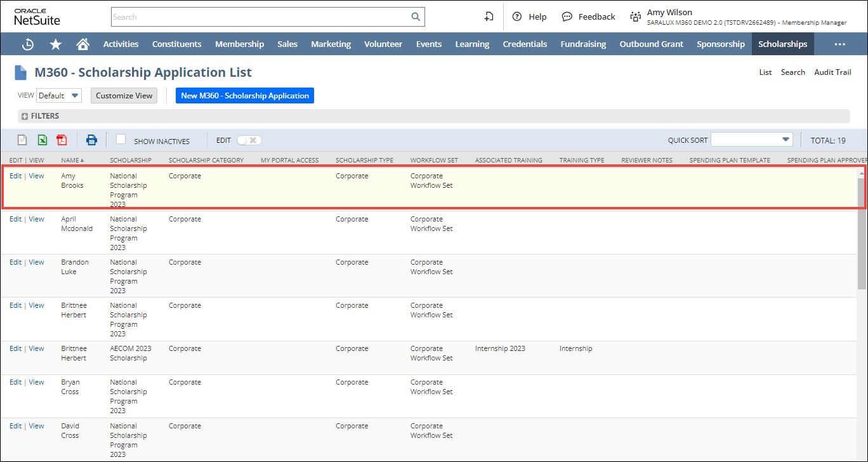Click Edit link for Amy Brooks
868x462 pixels.
[15, 176]
